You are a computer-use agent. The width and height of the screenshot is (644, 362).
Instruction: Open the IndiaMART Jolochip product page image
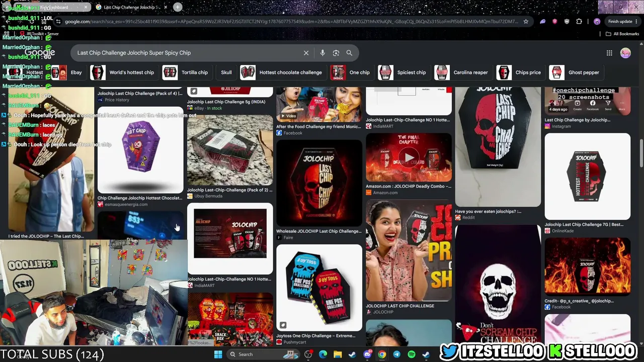[230, 238]
